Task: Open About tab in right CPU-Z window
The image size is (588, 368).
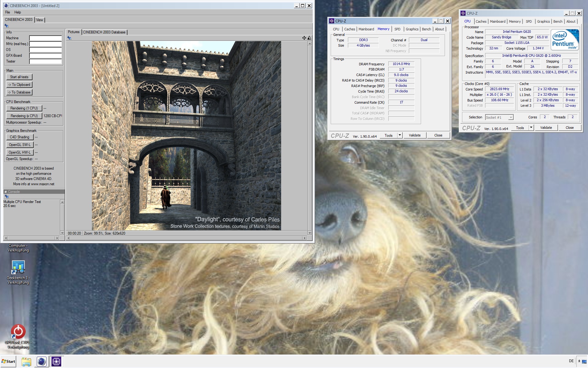Action: click(x=571, y=21)
